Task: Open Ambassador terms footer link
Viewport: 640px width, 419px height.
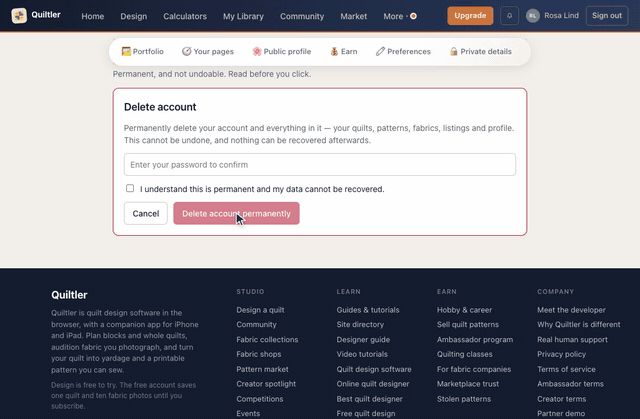Action: pos(570,384)
